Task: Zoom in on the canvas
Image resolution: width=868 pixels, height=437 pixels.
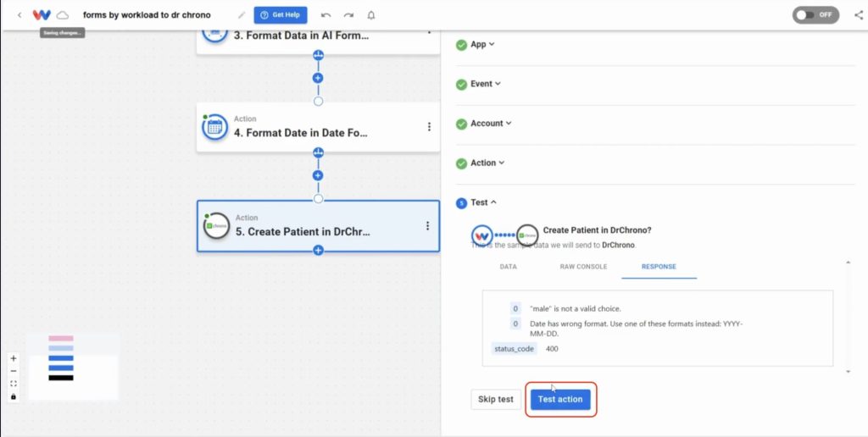Action: click(x=14, y=358)
